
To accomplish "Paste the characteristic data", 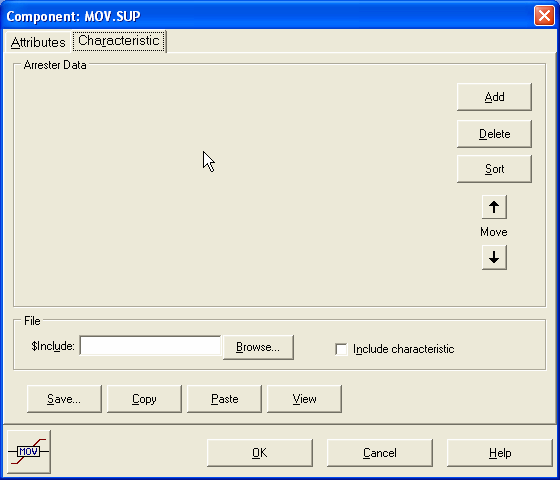I will click(224, 399).
